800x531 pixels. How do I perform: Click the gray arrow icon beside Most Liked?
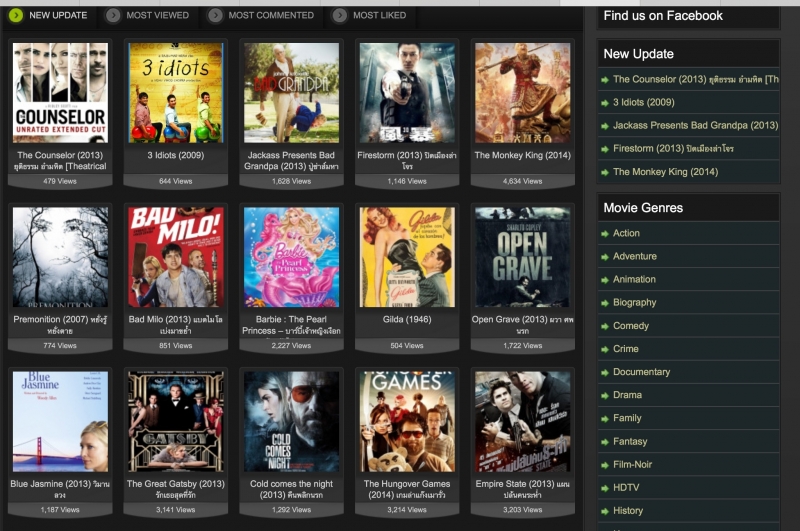point(339,15)
